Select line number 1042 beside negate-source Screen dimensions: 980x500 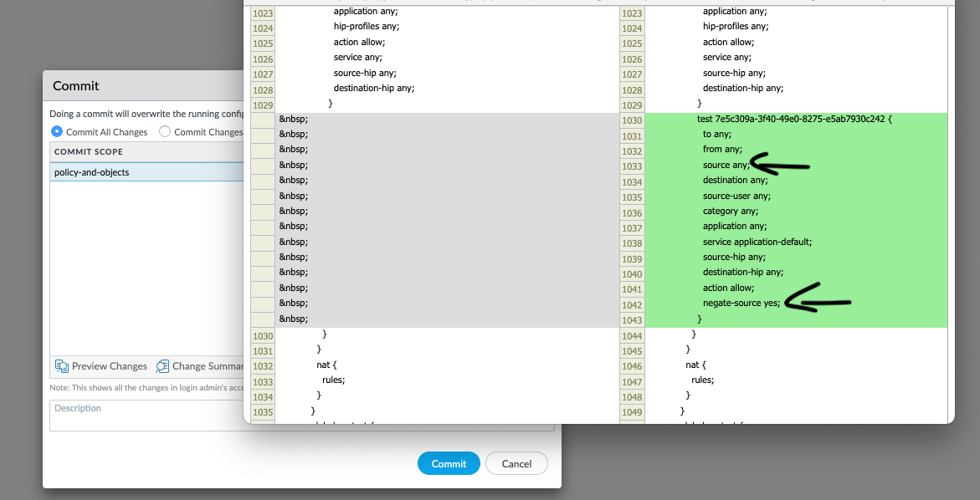click(x=632, y=304)
